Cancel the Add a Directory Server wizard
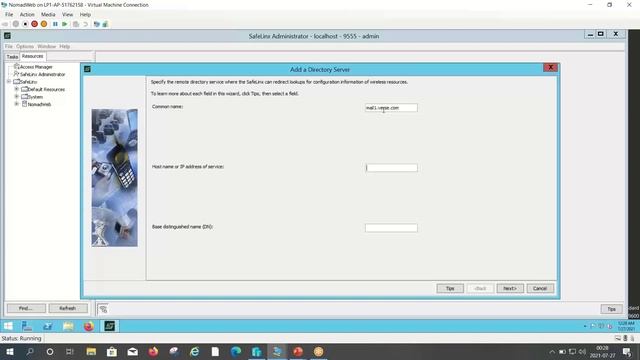Image resolution: width=640 pixels, height=360 pixels. coord(540,289)
